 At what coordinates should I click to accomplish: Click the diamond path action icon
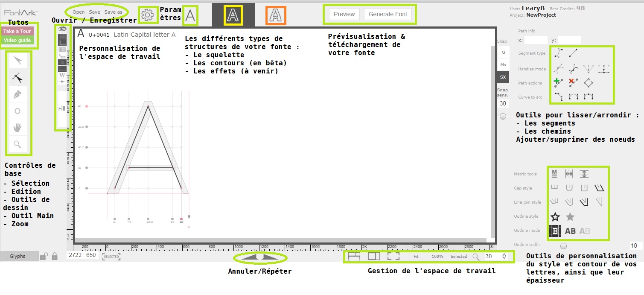tap(589, 82)
